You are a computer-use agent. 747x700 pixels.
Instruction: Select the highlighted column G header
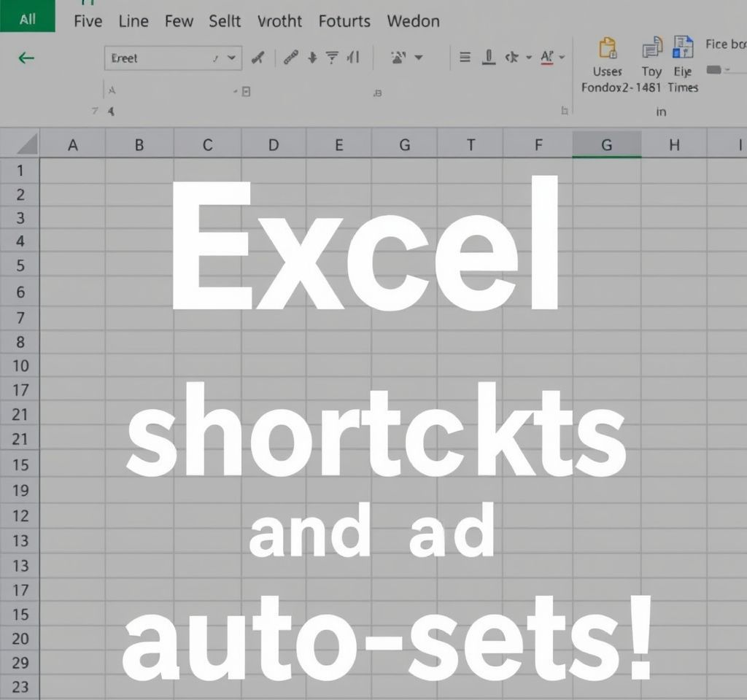(x=606, y=145)
